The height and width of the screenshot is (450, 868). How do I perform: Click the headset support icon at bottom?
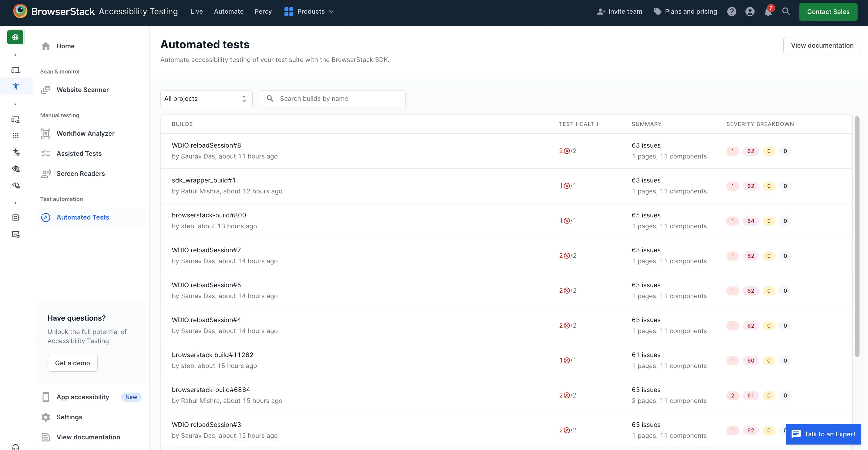point(15,447)
